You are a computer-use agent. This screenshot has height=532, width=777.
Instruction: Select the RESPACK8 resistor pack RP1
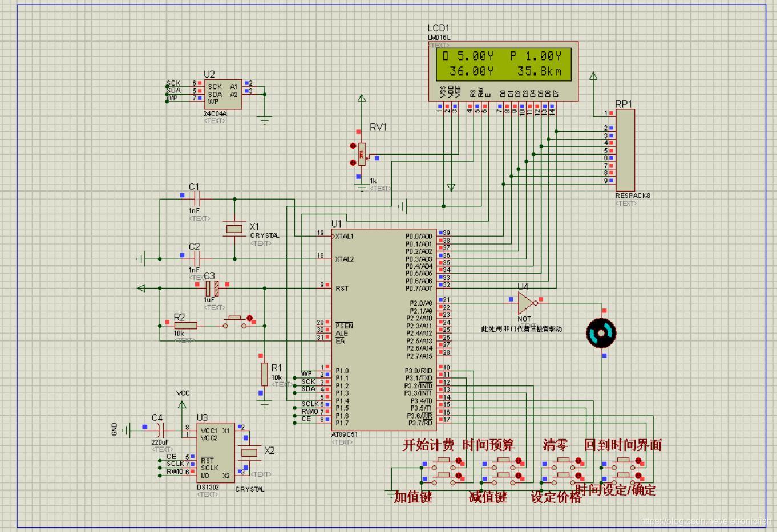[x=625, y=150]
